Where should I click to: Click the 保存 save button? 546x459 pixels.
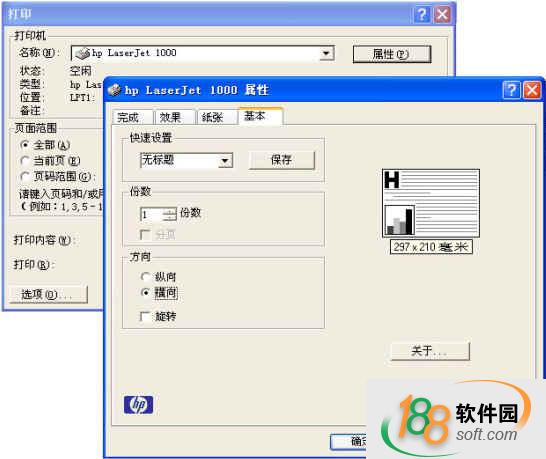pos(282,160)
